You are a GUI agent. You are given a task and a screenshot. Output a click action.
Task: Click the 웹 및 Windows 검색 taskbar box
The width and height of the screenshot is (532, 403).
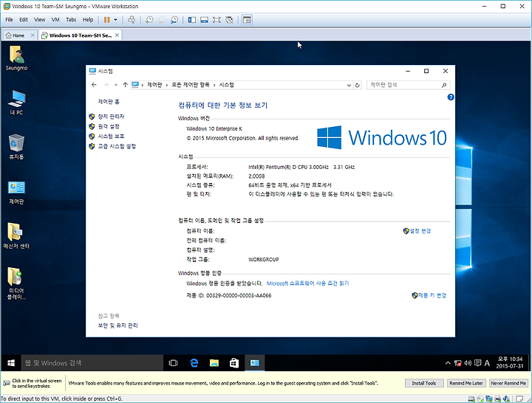[x=92, y=363]
